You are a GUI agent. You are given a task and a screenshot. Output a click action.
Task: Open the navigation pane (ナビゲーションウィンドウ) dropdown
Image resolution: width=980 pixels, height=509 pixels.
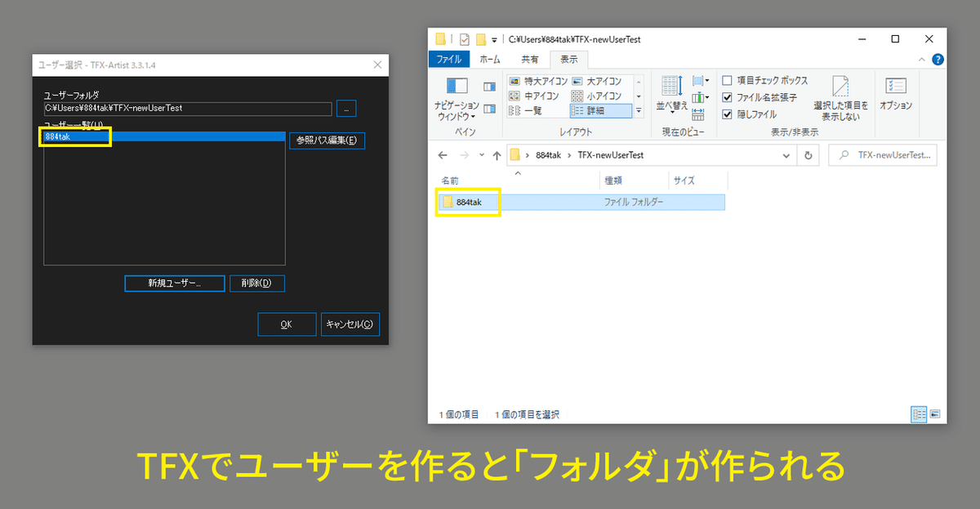tap(457, 98)
